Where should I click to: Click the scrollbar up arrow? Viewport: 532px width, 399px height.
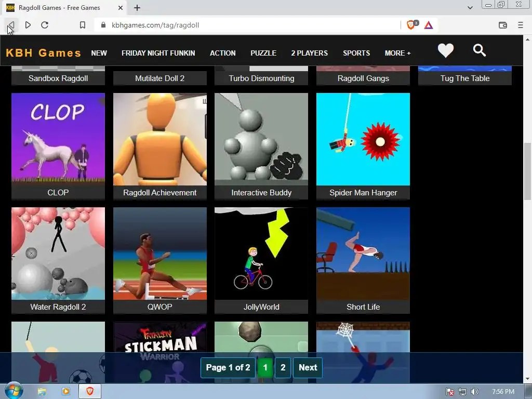point(527,39)
